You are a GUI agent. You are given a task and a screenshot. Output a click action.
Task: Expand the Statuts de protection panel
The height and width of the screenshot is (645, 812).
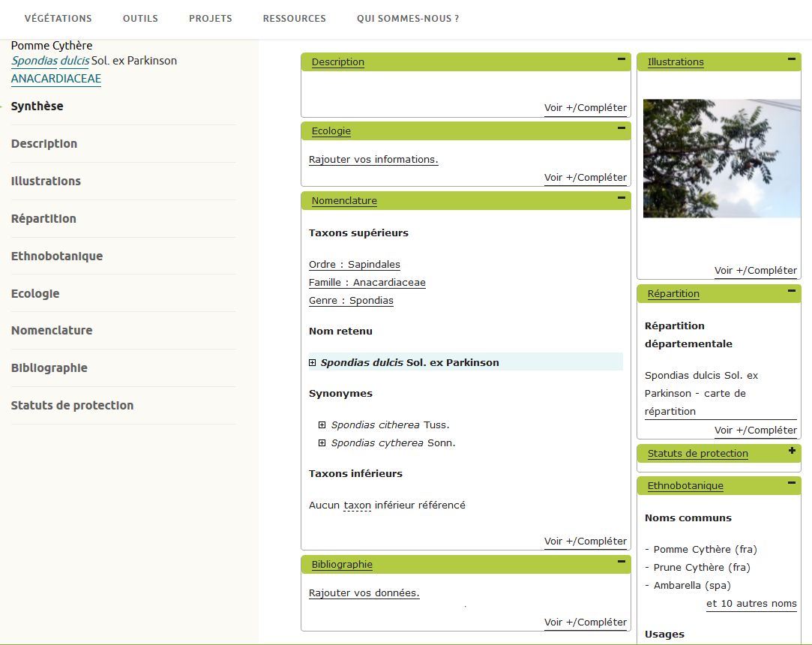point(791,450)
